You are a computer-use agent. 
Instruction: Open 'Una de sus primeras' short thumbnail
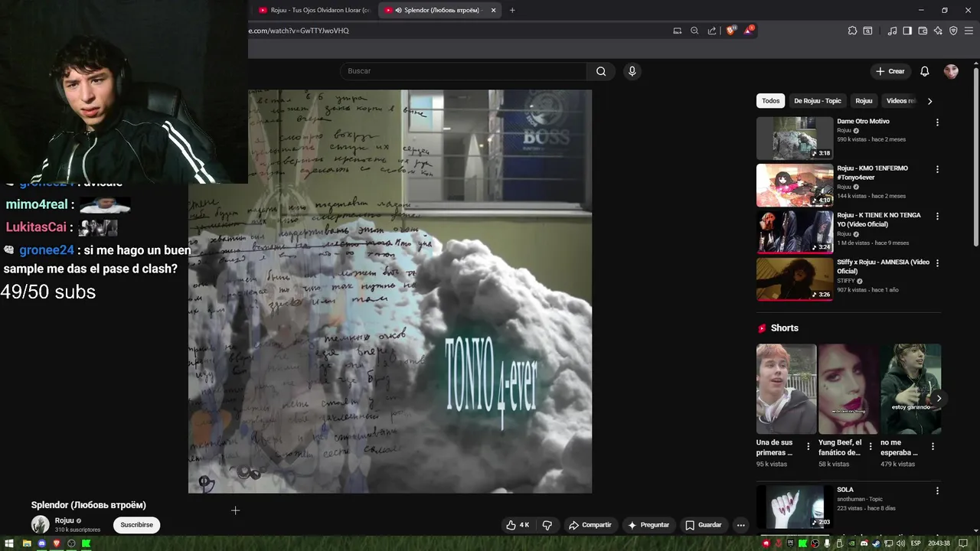pyautogui.click(x=786, y=389)
